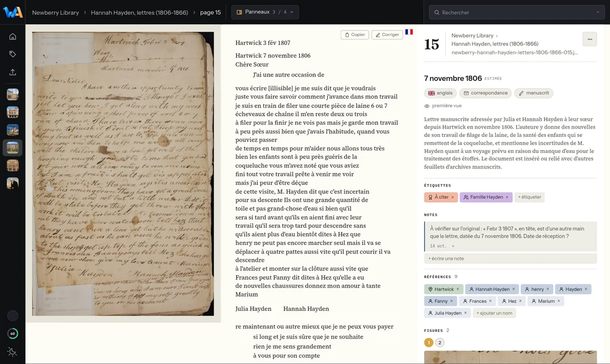The image size is (610, 364).
Task: Delete the note dated 14 oct.
Action: pos(453,247)
